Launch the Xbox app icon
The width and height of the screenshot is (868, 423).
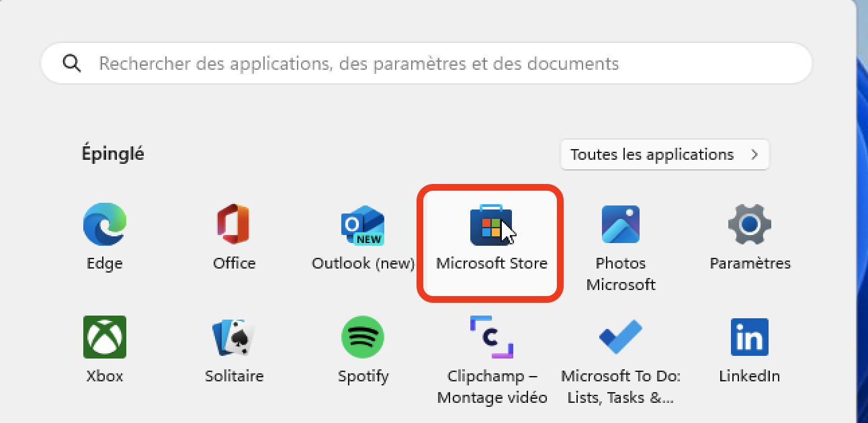click(x=105, y=337)
